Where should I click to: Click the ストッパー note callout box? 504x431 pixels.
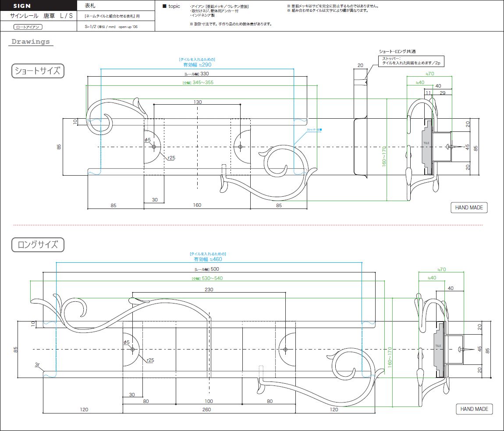click(x=412, y=60)
